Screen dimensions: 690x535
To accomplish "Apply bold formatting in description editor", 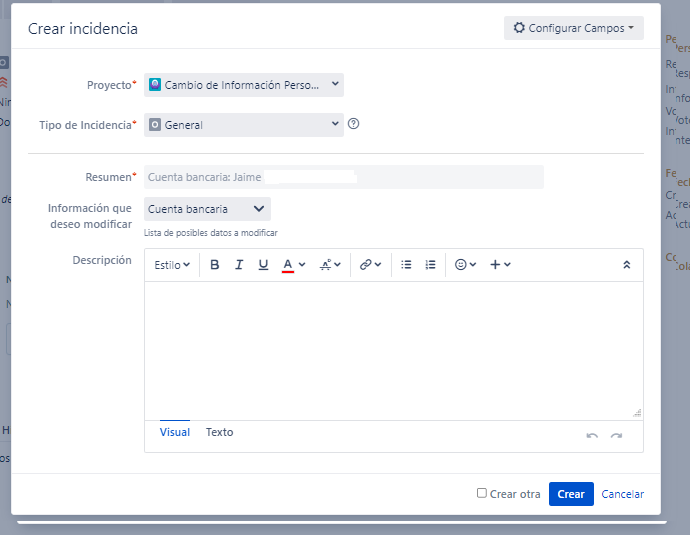I will pyautogui.click(x=214, y=264).
